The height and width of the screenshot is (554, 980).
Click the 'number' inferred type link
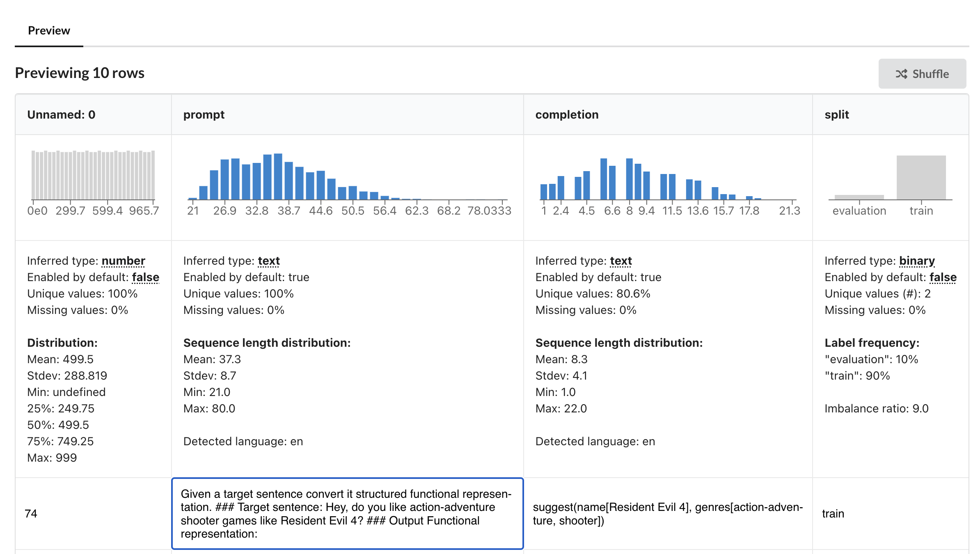click(123, 261)
